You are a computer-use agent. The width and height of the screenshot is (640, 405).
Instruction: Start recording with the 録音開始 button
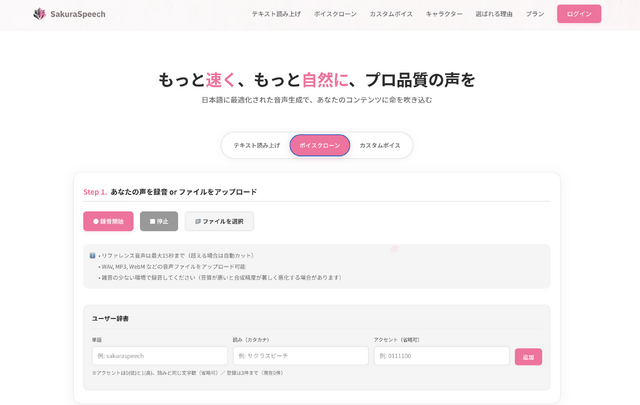pyautogui.click(x=108, y=221)
